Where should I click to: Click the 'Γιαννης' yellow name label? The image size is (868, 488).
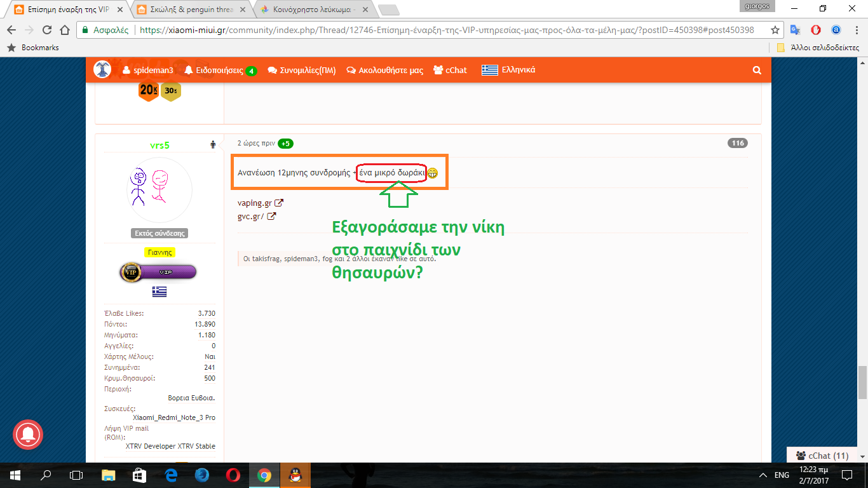coord(159,252)
